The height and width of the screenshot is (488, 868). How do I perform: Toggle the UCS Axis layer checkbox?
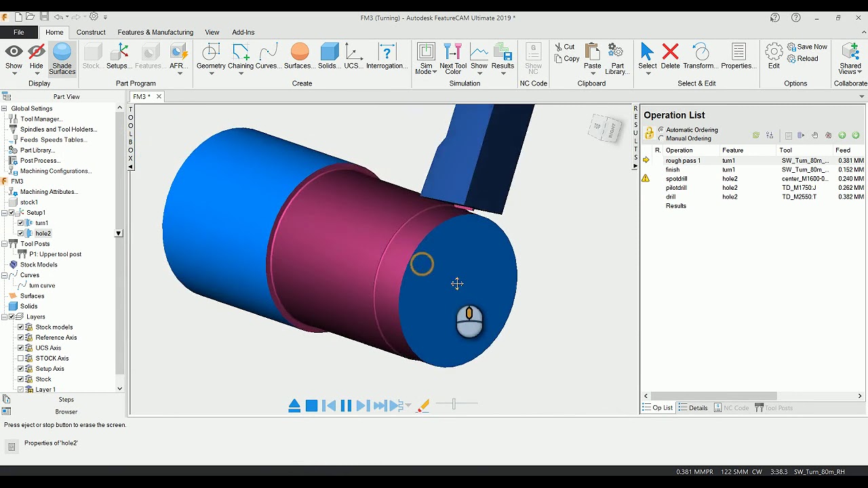pos(20,348)
